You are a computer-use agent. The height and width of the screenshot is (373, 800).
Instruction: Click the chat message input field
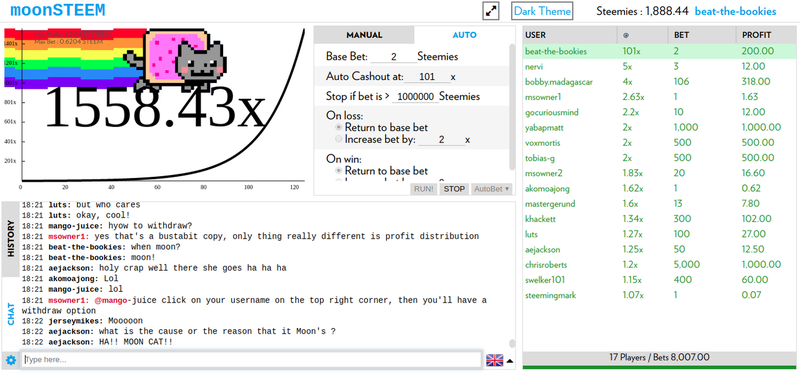point(251,360)
